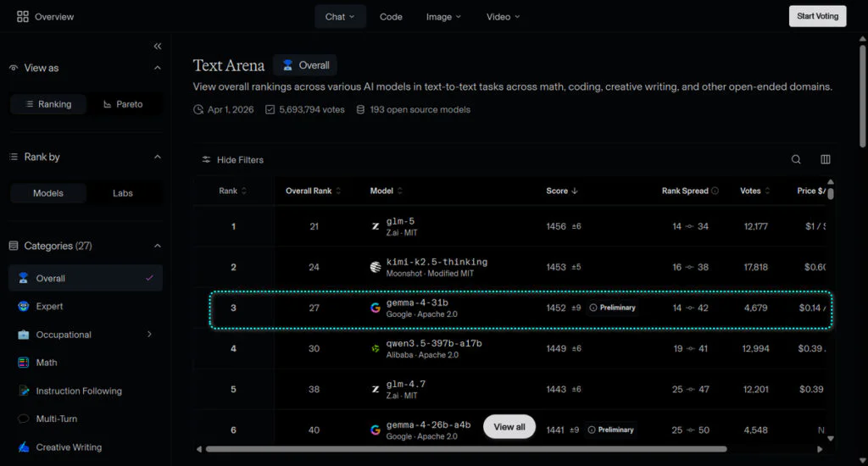Image resolution: width=868 pixels, height=466 pixels.
Task: Switch Rank by to Labs
Action: [123, 193]
